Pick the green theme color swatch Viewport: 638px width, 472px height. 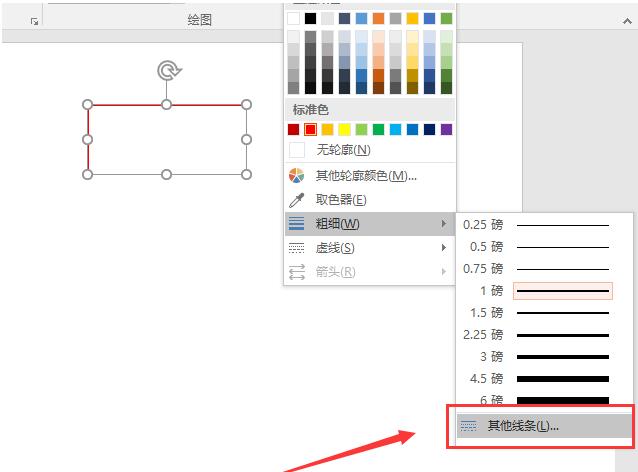click(x=446, y=18)
